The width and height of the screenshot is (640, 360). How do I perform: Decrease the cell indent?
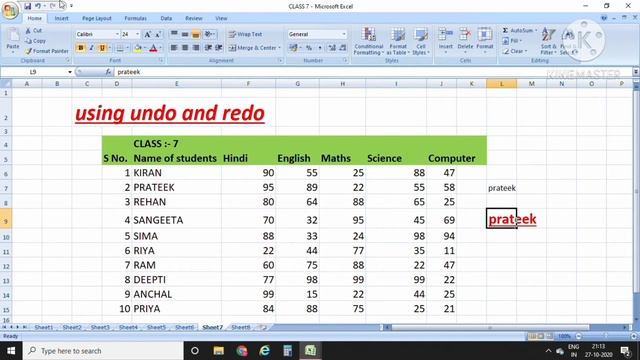[x=208, y=48]
